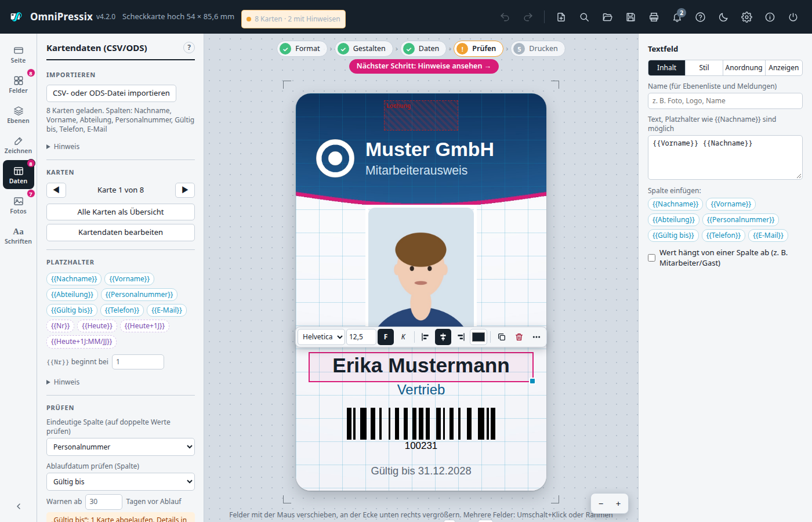Create a new document
This screenshot has width=812, height=522.
(x=561, y=17)
